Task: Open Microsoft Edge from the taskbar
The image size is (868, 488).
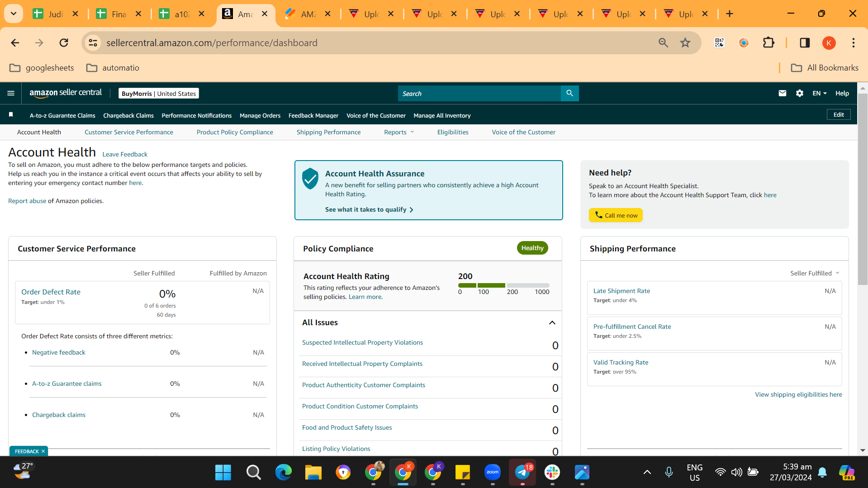Action: point(284,473)
